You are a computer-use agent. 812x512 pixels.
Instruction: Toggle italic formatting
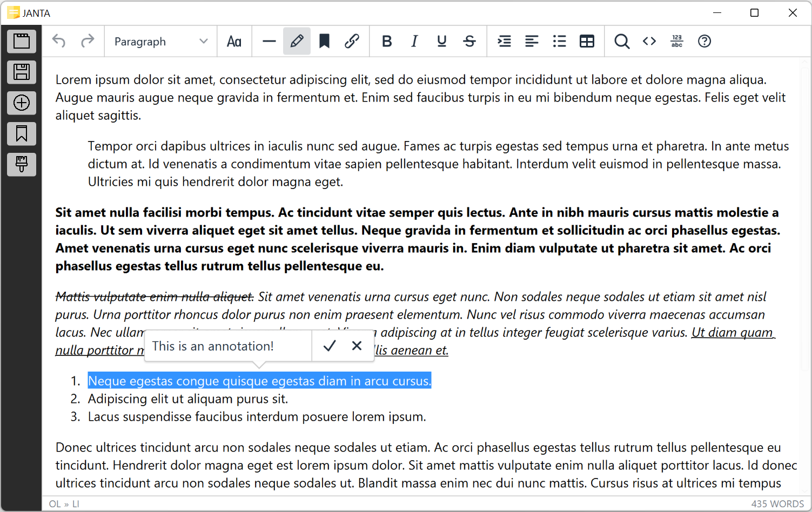coord(414,41)
